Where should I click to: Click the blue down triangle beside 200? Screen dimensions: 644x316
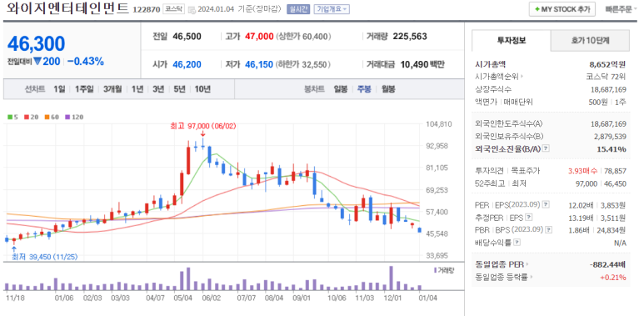(x=37, y=62)
